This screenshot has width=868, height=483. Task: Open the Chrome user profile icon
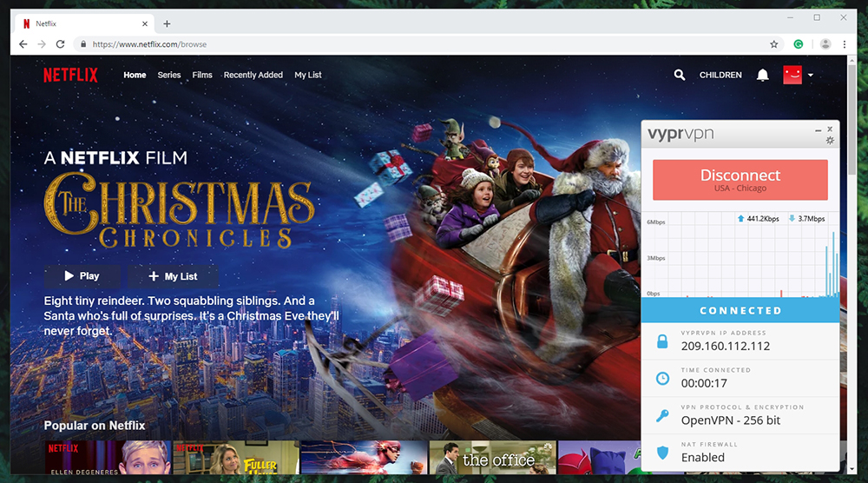tap(825, 44)
